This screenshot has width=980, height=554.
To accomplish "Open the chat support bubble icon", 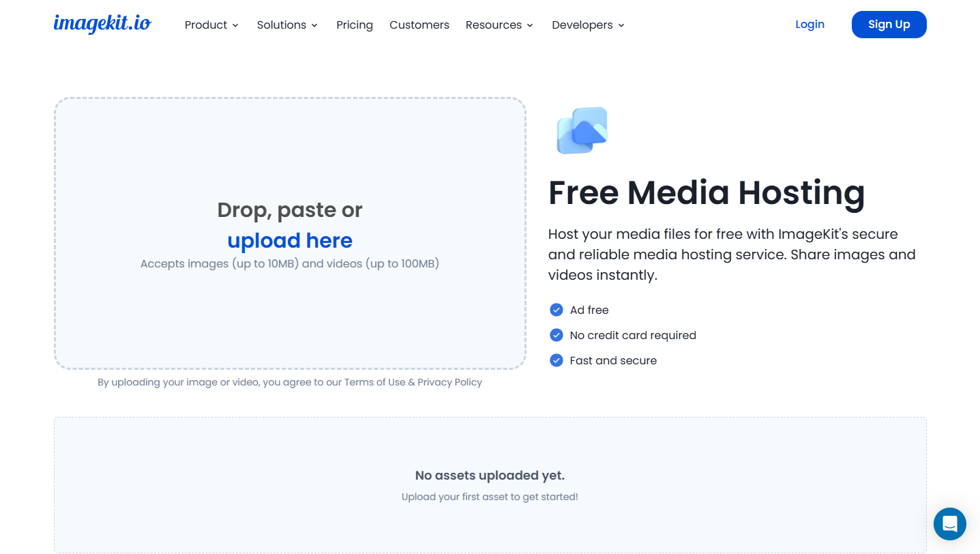I will 949,524.
